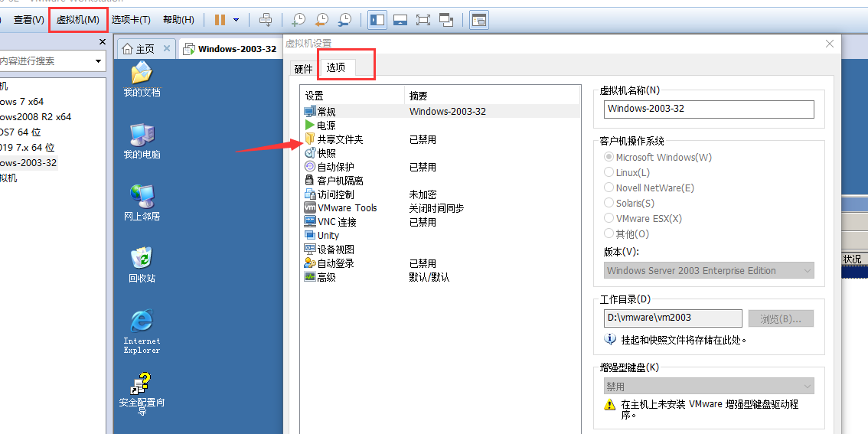
Task: Take a snapshot using the clock-plus icon
Action: [298, 20]
